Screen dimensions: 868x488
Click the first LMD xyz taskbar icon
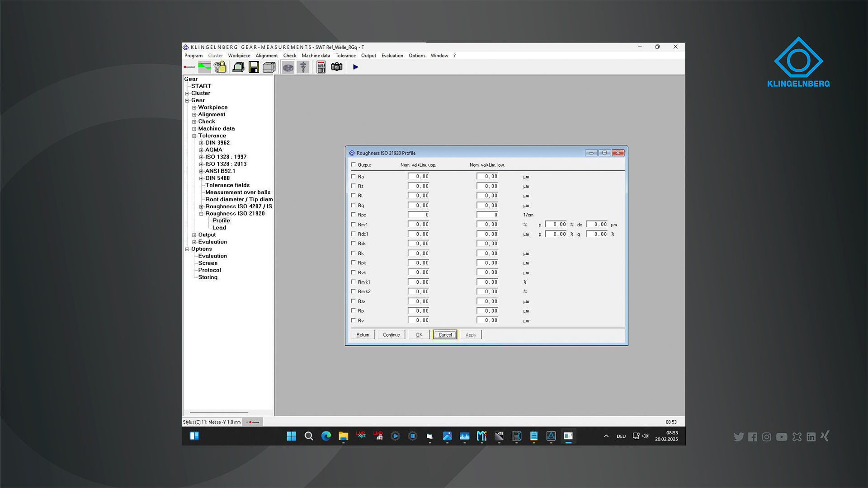tap(361, 436)
